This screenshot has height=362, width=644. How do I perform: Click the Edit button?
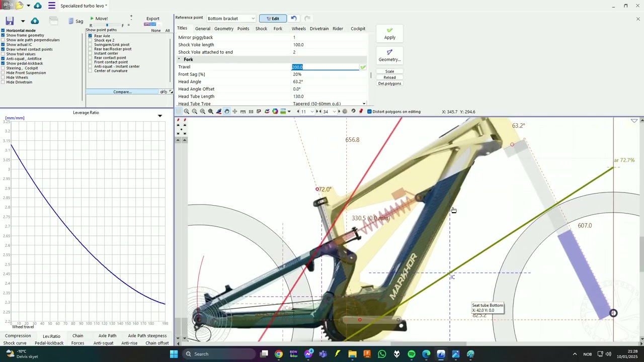coord(273,19)
